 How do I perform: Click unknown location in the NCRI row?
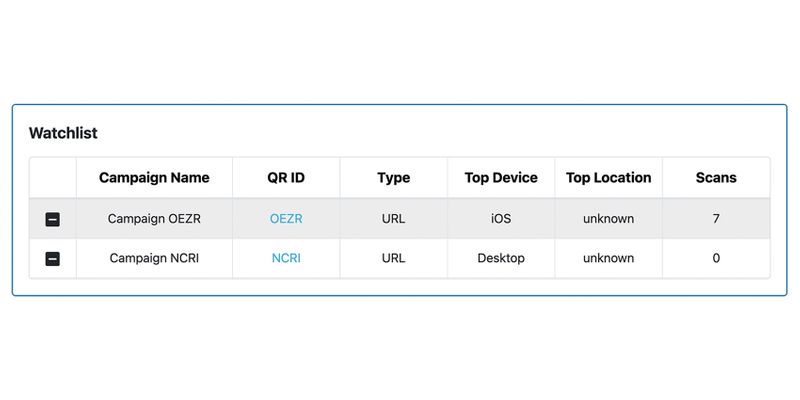point(609,258)
